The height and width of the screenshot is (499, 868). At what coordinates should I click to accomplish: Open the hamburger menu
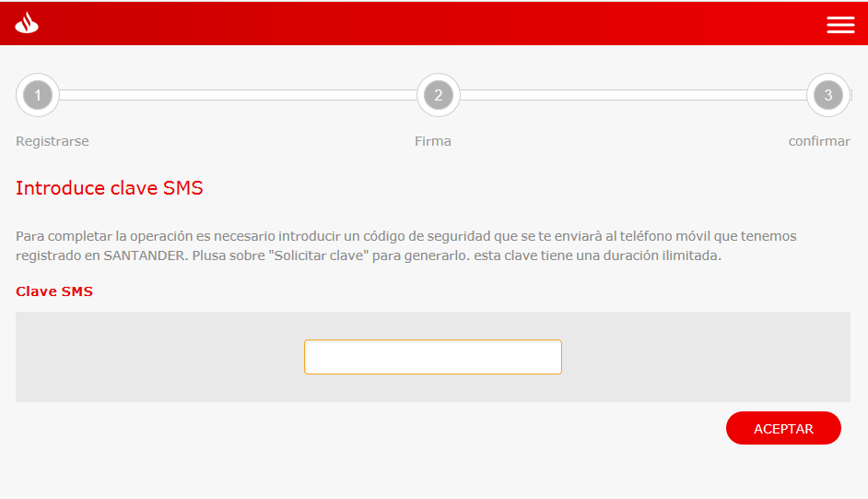[x=840, y=24]
